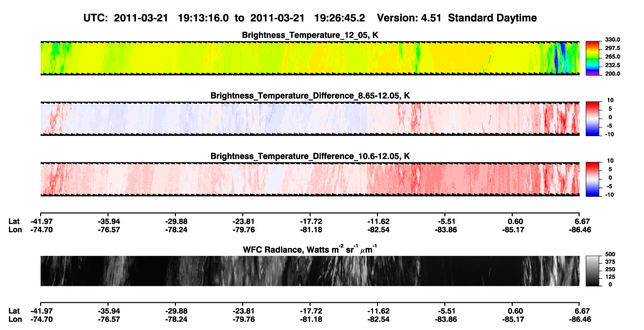Viewport: 644px width, 330px height.
Task: Click the 375 label on the grayscale colorbar
Action: [x=611, y=263]
